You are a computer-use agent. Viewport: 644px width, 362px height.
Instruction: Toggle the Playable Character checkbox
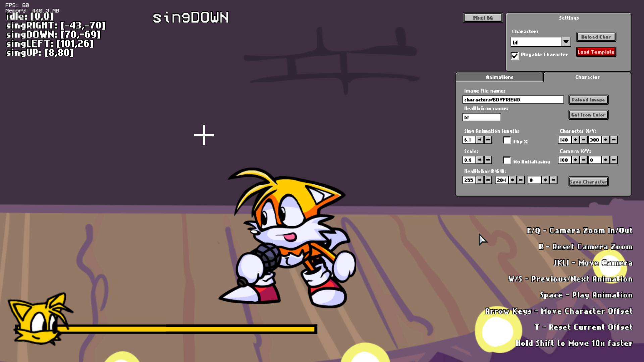point(515,55)
